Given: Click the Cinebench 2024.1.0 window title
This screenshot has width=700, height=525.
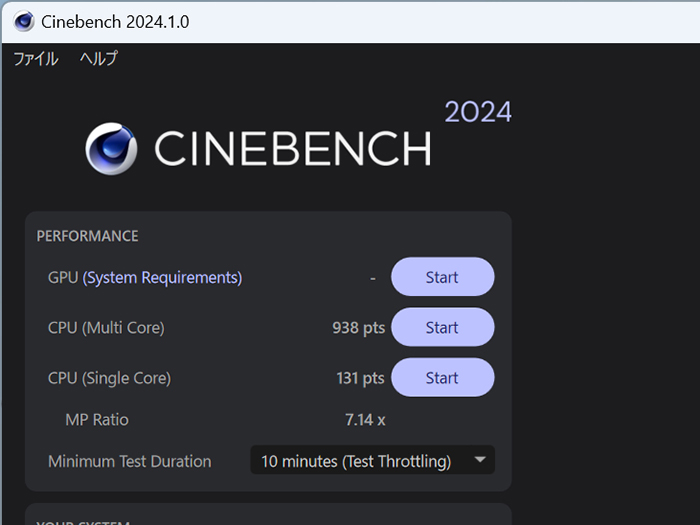Looking at the screenshot, I should 115,21.
